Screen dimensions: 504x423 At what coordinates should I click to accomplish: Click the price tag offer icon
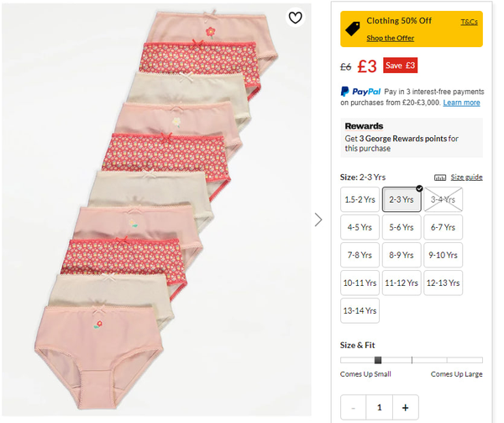point(354,28)
